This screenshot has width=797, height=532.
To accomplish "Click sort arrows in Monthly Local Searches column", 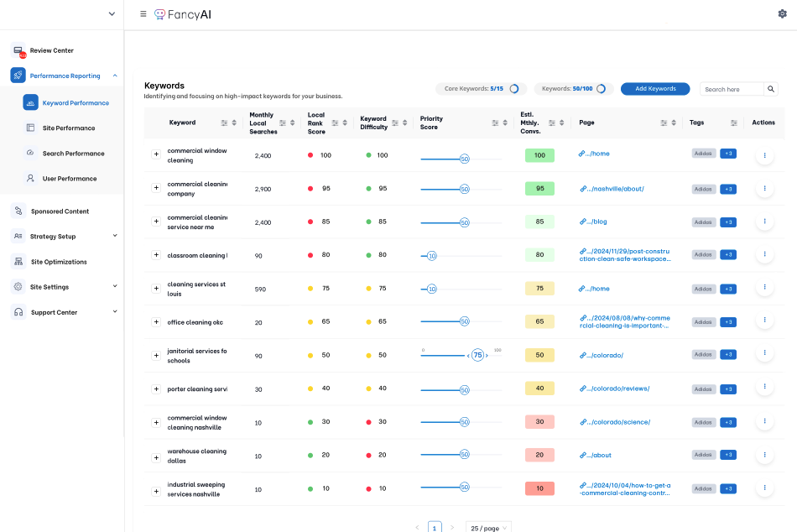I will 294,123.
